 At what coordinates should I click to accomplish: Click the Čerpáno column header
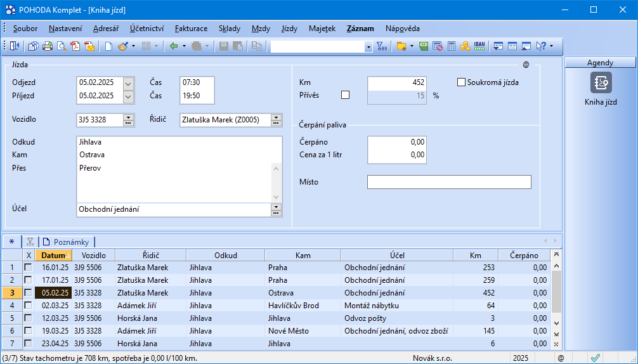tap(524, 256)
